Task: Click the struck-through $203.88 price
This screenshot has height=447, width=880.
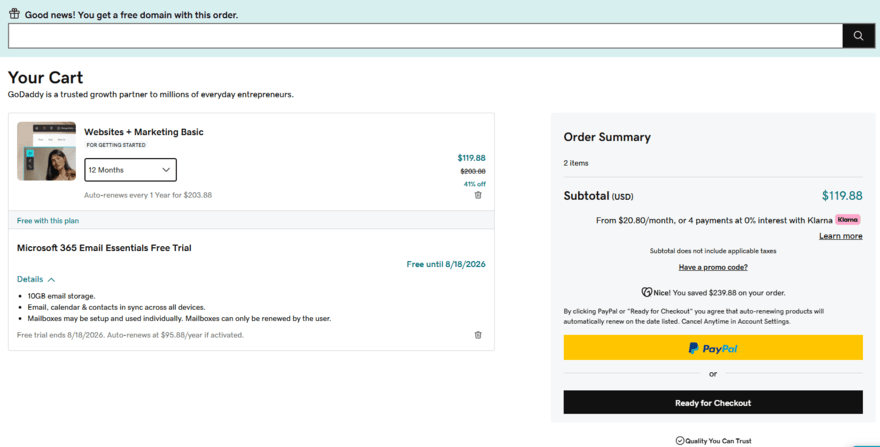Action: point(473,171)
